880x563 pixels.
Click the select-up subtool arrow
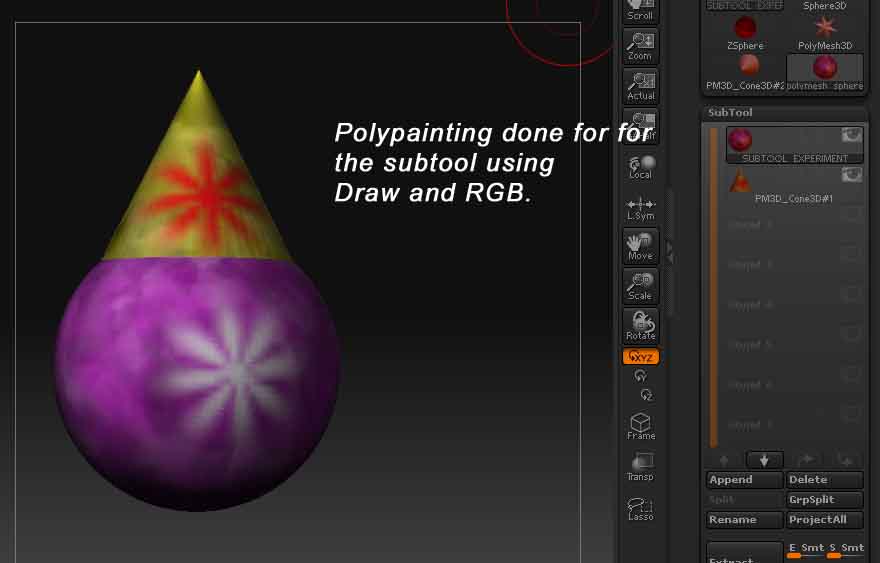point(724,460)
